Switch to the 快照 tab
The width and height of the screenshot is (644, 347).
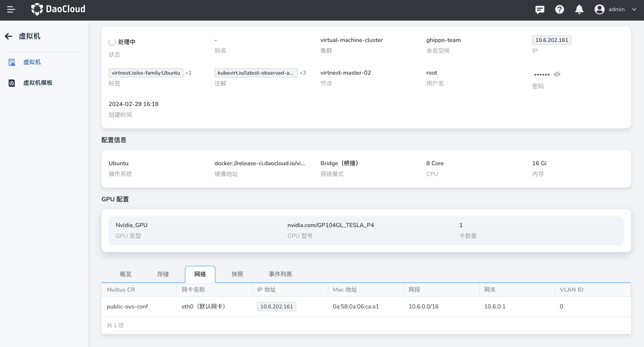point(237,274)
